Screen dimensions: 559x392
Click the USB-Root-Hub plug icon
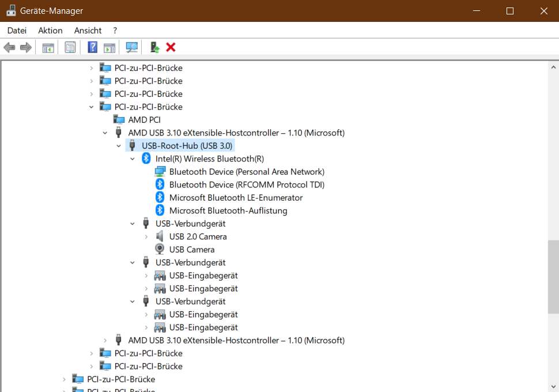tap(133, 145)
